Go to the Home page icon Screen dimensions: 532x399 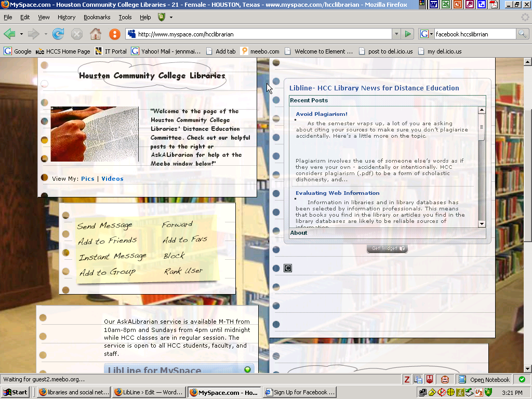pyautogui.click(x=96, y=34)
